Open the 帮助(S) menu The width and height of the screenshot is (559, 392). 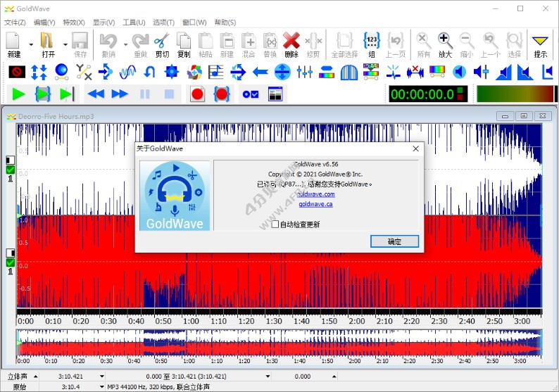pos(225,23)
